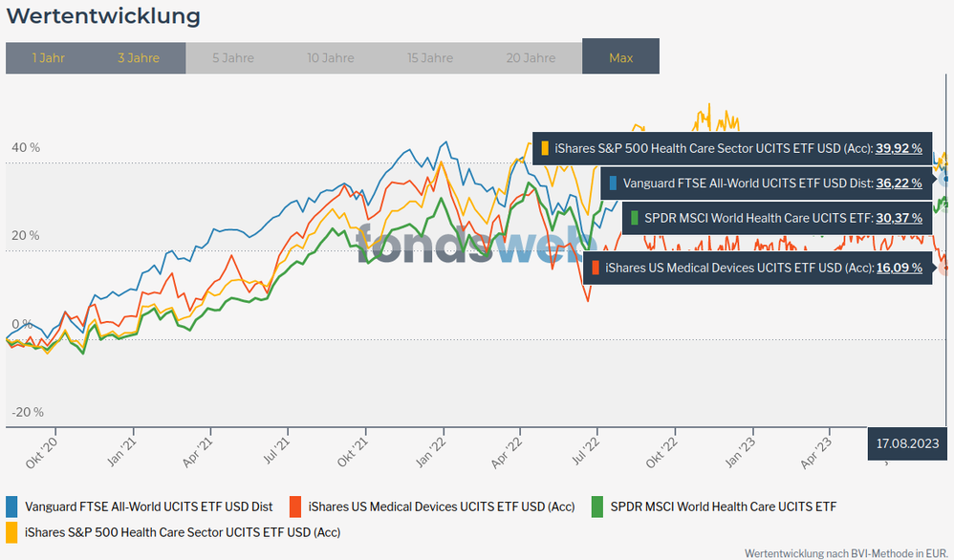Click the 30,37 % SPDR tooltip value
The width and height of the screenshot is (954, 560).
(x=899, y=218)
